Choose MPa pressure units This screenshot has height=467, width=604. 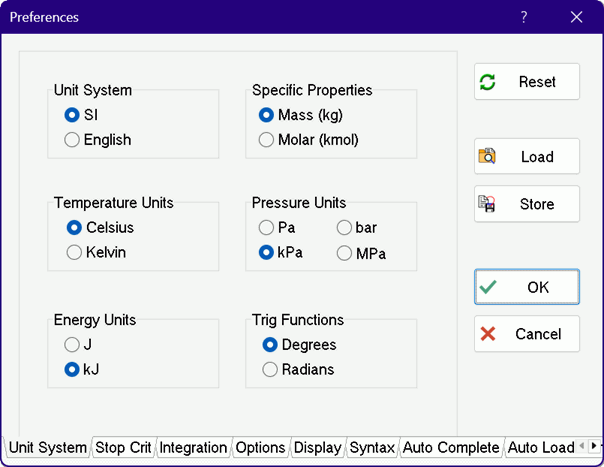point(345,253)
